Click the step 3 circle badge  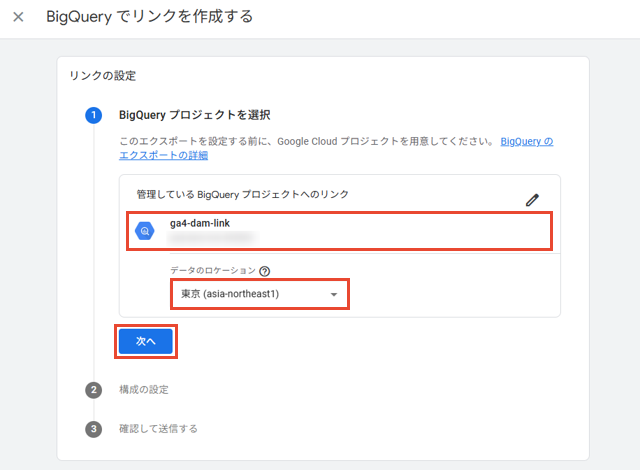pos(93,429)
